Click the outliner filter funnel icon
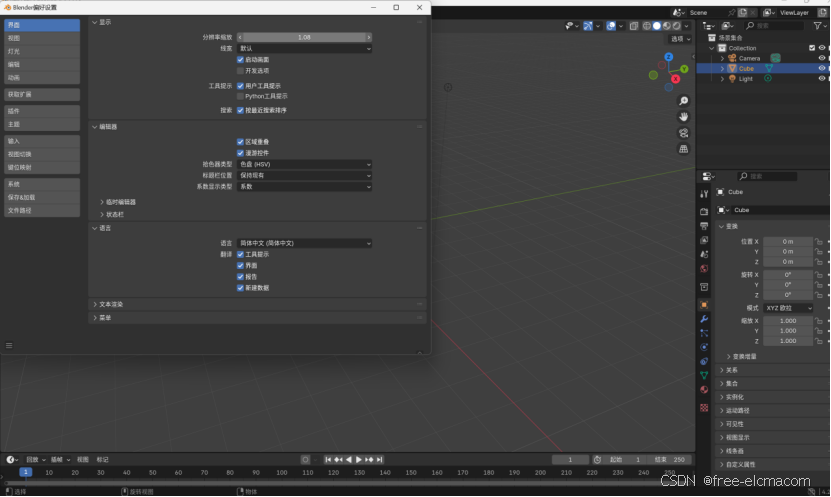Viewport: 831px width, 497px height. (817, 25)
